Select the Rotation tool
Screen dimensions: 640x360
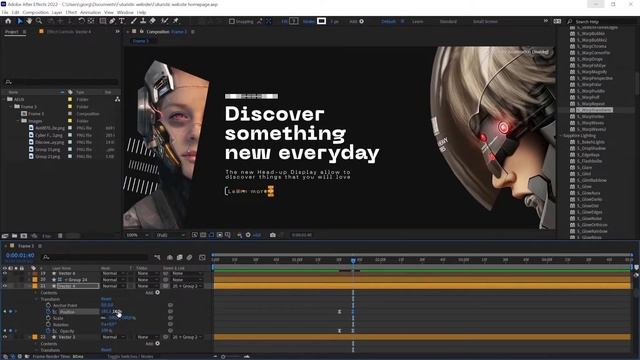81,21
